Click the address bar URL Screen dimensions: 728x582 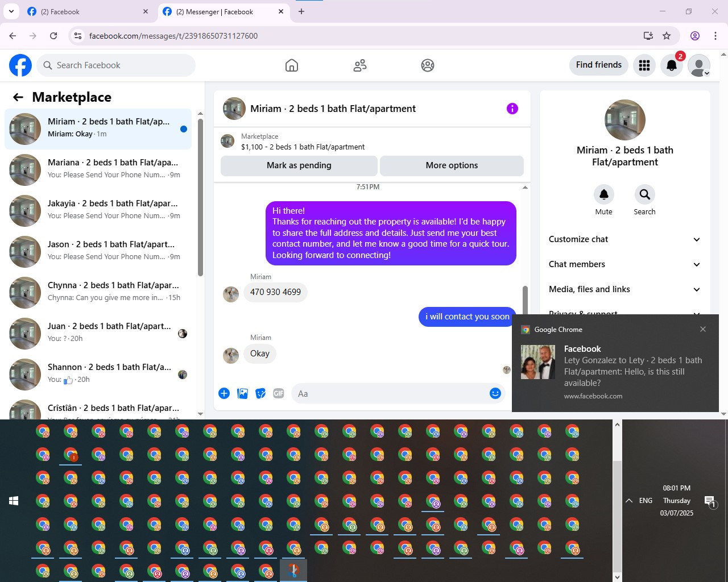173,36
